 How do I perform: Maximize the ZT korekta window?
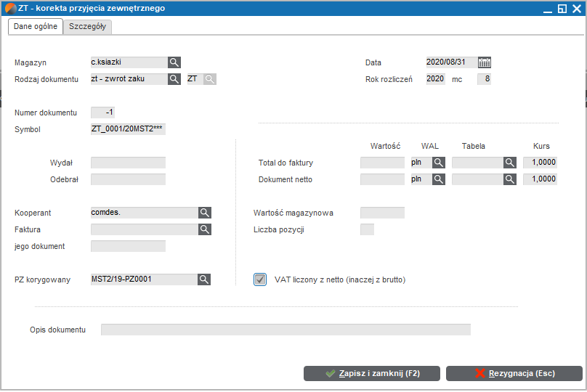pos(562,9)
